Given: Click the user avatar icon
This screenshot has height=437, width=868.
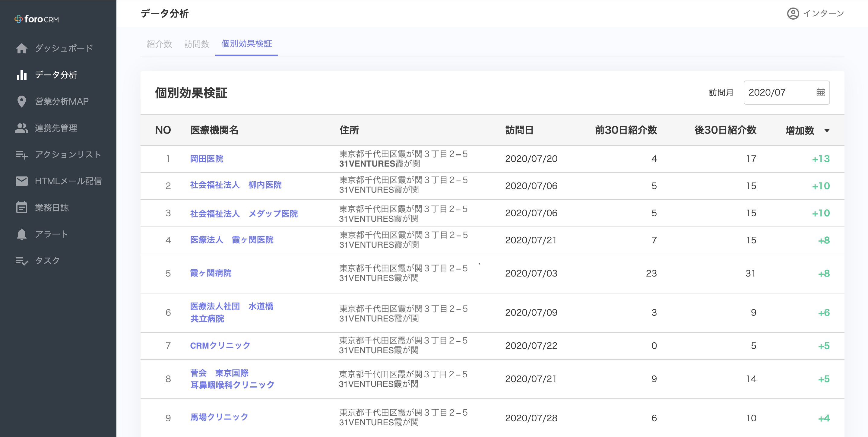Looking at the screenshot, I should coord(793,14).
